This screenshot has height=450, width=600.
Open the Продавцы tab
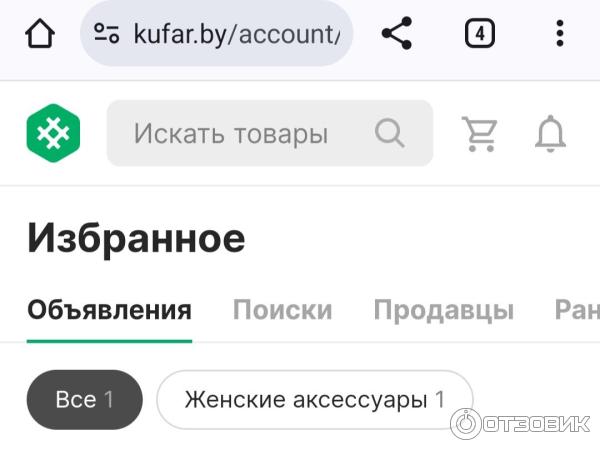coord(443,310)
